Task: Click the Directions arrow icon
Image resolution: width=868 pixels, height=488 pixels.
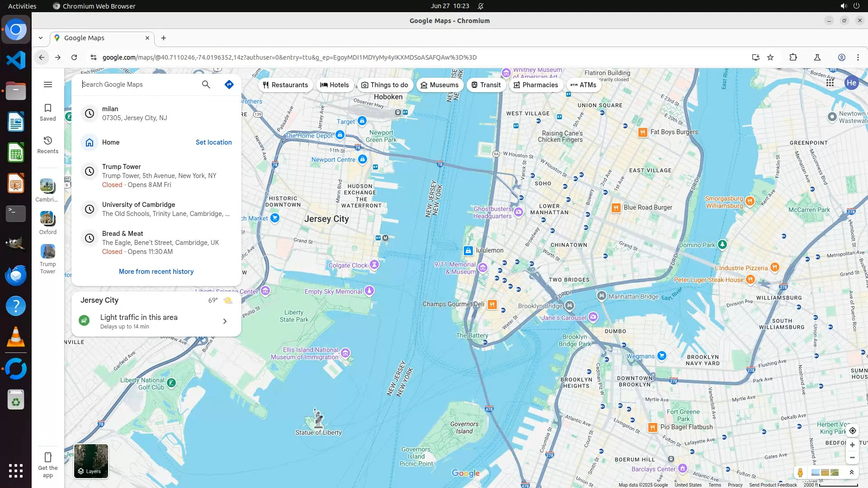Action: point(229,84)
